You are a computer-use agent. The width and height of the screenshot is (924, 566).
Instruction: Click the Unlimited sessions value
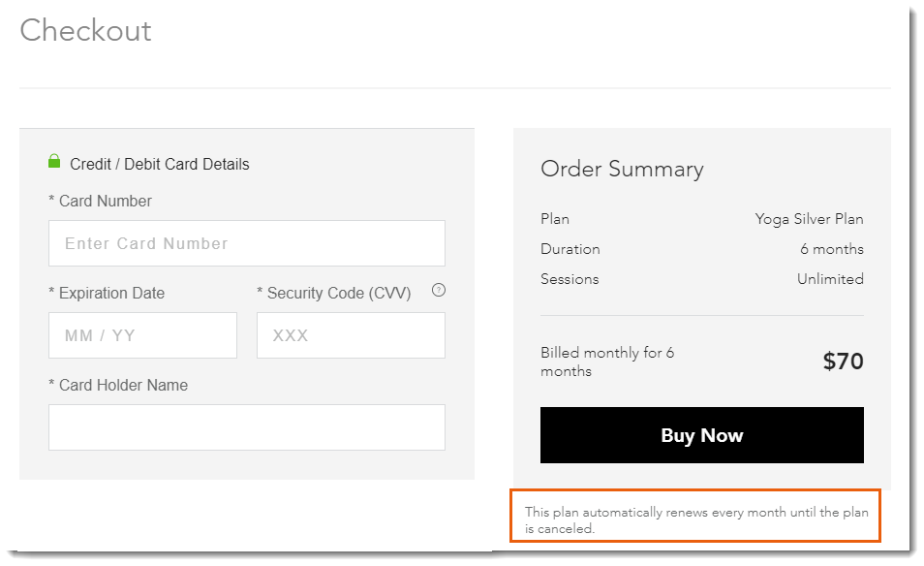[830, 279]
